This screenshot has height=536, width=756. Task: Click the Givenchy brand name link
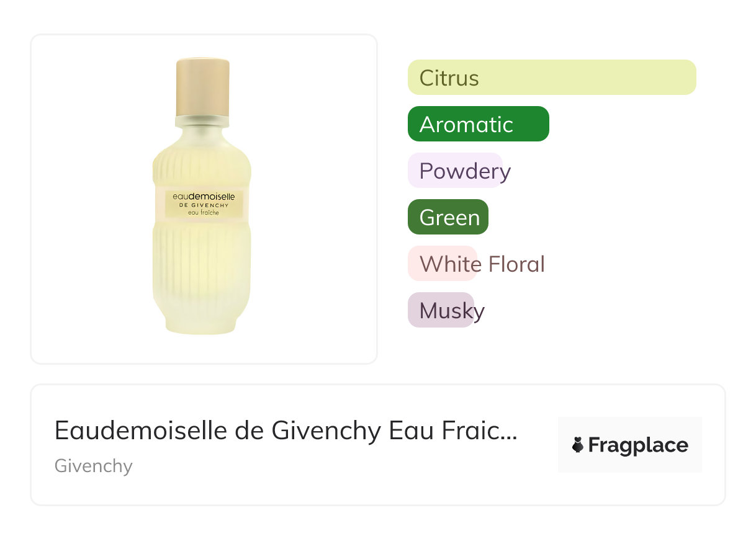point(94,466)
